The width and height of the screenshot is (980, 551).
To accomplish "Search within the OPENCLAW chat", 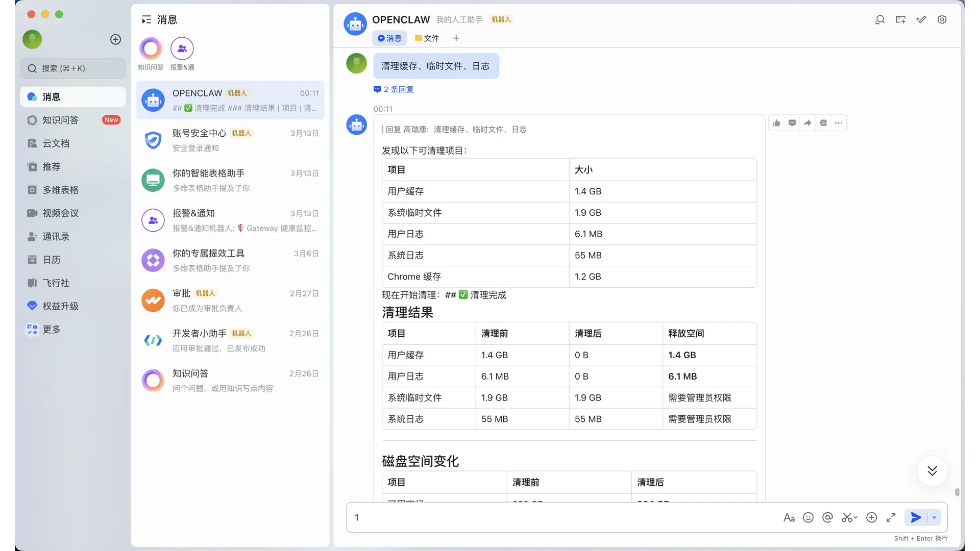I will pyautogui.click(x=879, y=19).
